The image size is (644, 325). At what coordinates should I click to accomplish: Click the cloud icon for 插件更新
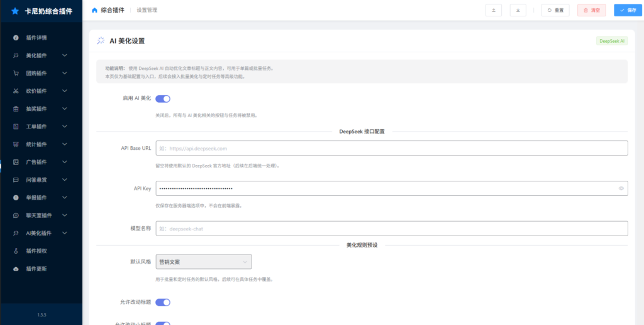[16, 268]
